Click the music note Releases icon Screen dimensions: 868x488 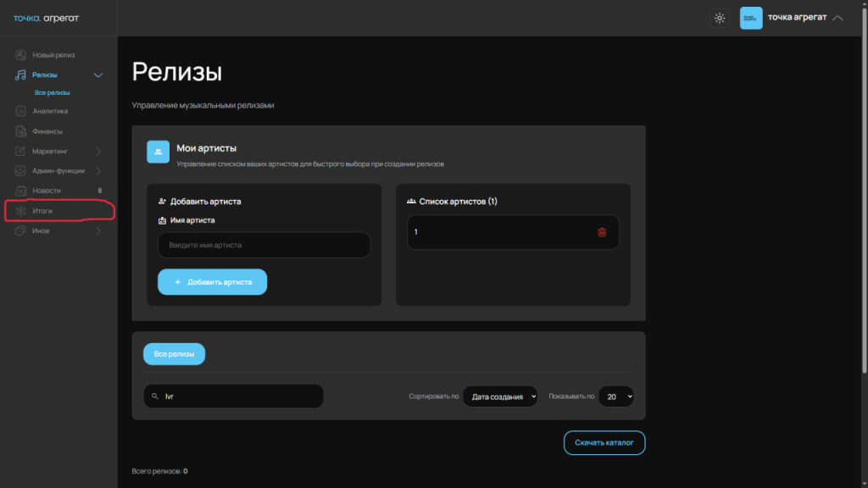21,75
